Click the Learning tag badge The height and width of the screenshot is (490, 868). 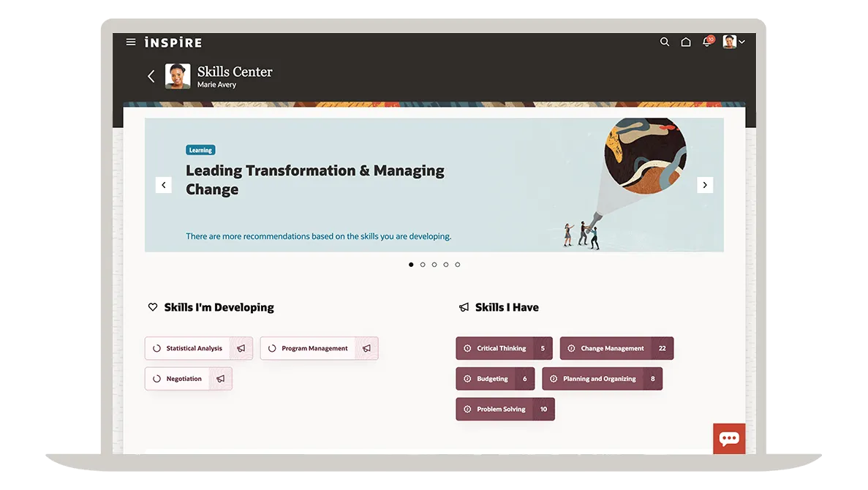[x=200, y=150]
